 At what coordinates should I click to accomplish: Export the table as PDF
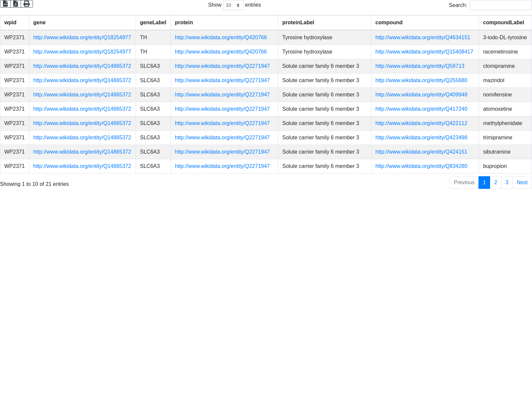tap(16, 4)
